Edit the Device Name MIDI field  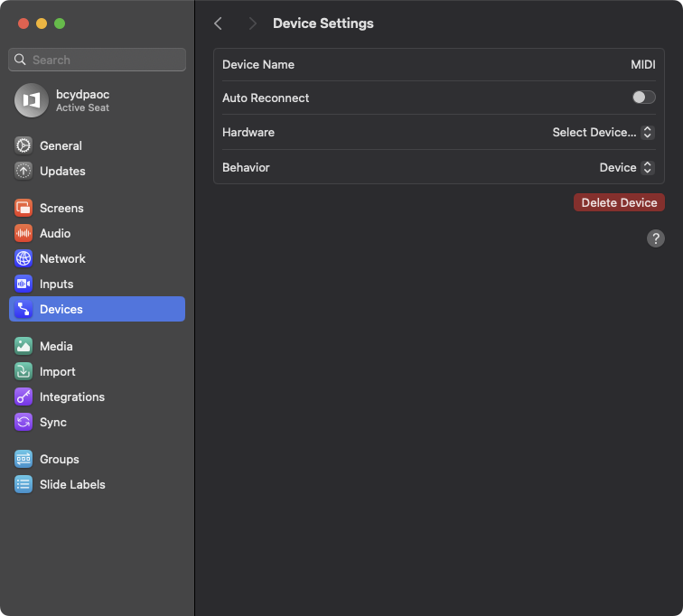click(642, 65)
